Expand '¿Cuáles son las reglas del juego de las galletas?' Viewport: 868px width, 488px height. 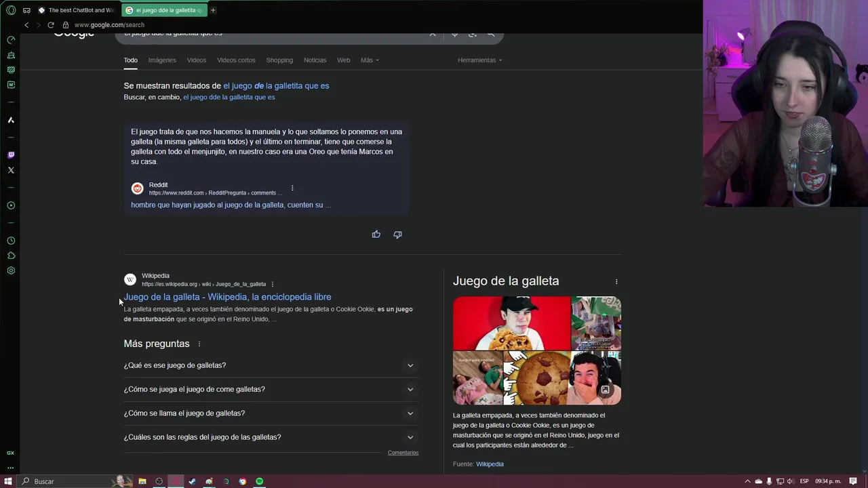tap(271, 437)
